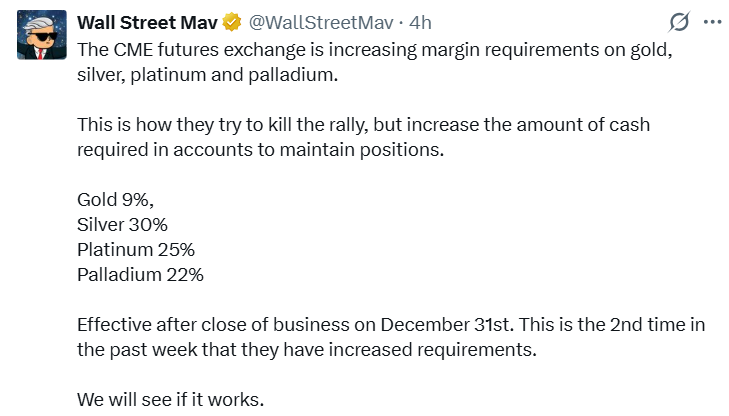
Task: Open the Wall Street Mav profile avatar
Action: [x=36, y=35]
